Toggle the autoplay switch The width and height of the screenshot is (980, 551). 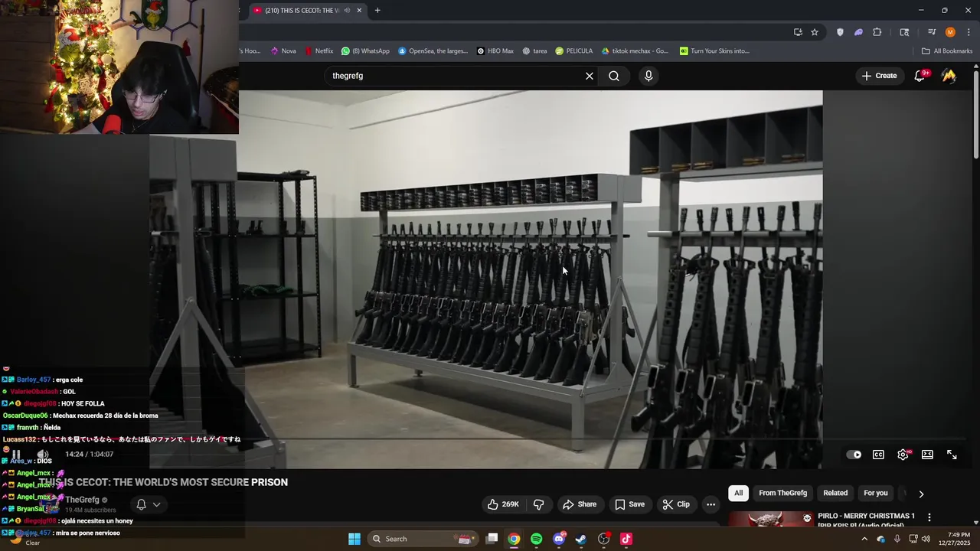click(854, 455)
